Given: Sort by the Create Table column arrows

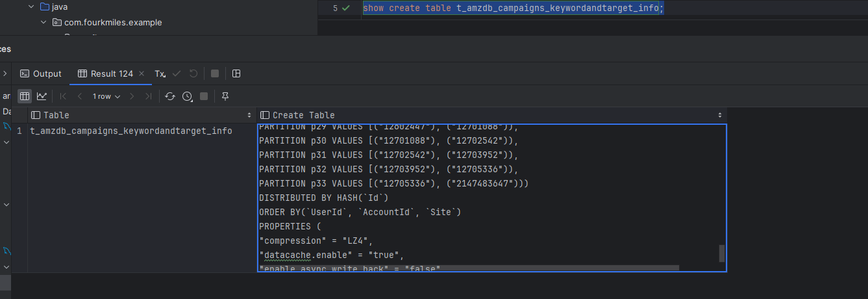Looking at the screenshot, I should [720, 115].
